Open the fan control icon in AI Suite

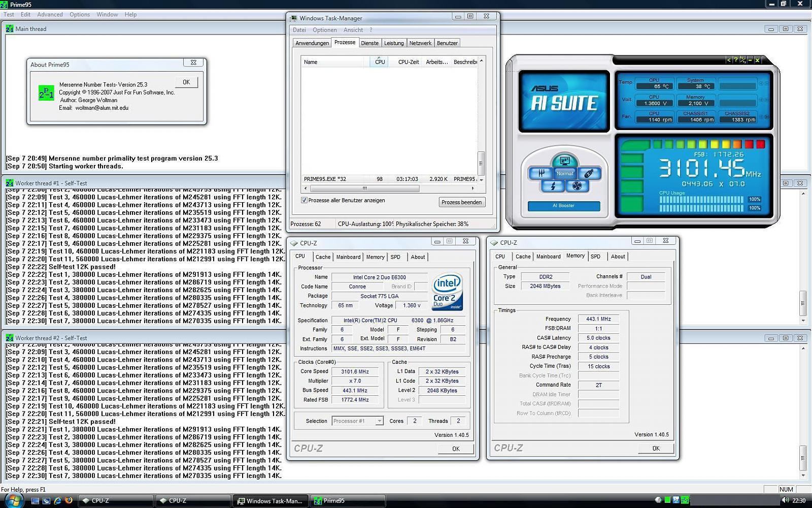coord(577,186)
